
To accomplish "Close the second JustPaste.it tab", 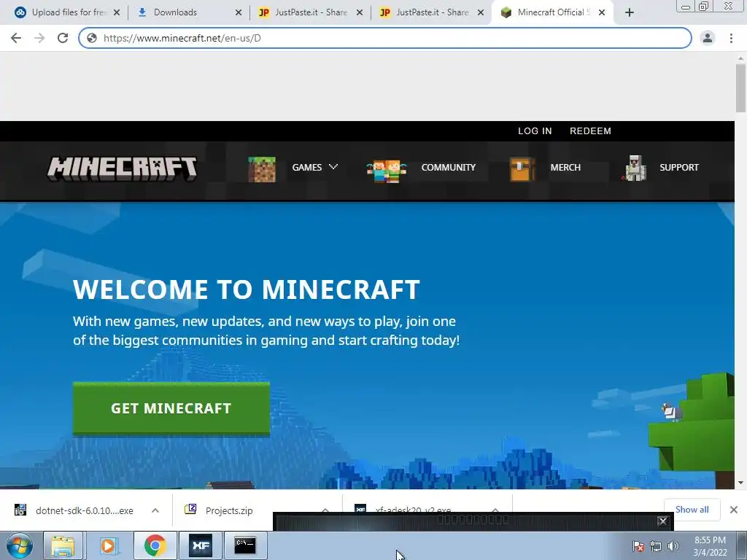I will [481, 12].
